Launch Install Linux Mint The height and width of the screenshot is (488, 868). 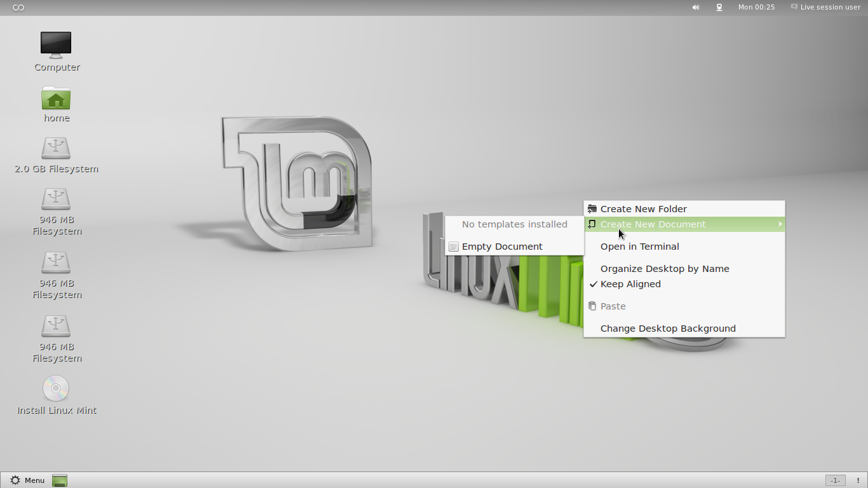point(56,389)
